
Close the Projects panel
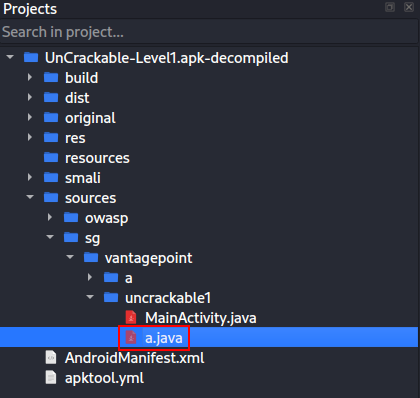[409, 7]
